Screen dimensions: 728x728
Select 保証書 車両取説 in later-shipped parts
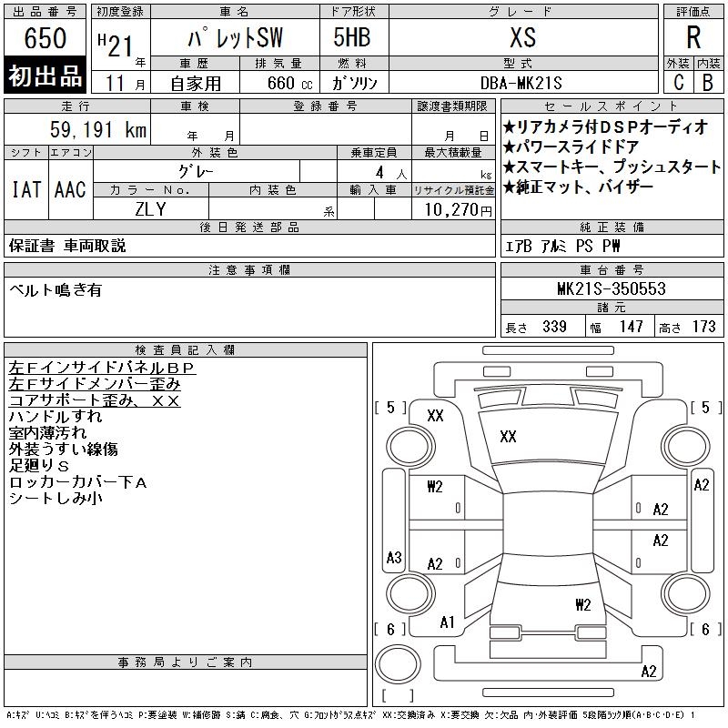point(67,246)
